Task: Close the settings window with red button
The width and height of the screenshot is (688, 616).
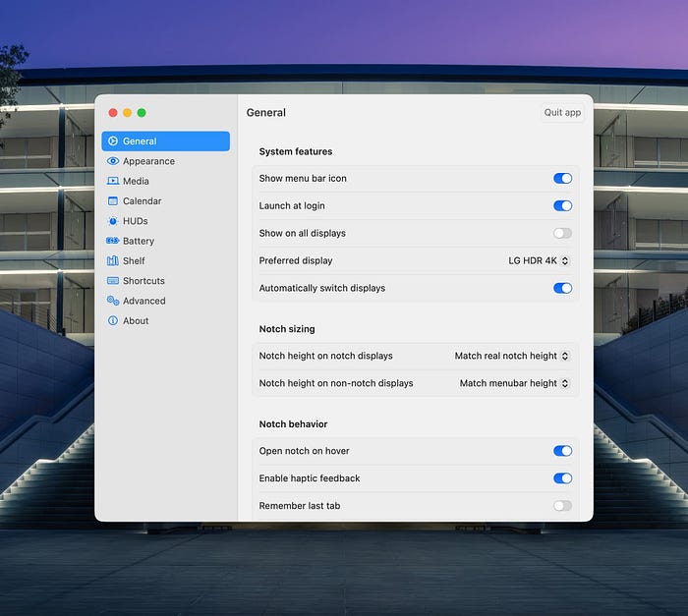Action: point(113,113)
